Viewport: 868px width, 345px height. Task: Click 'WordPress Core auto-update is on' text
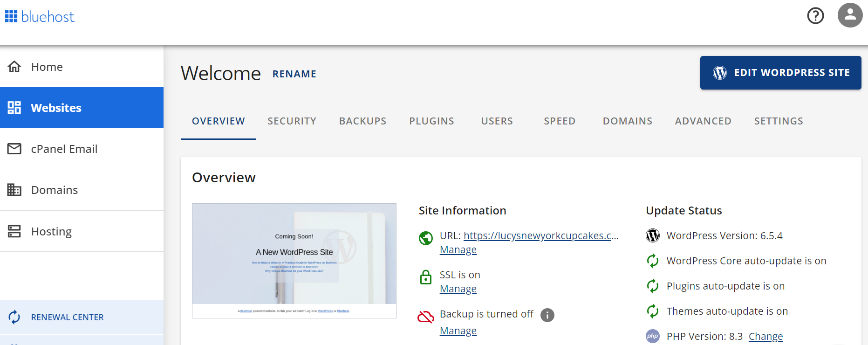tap(746, 261)
